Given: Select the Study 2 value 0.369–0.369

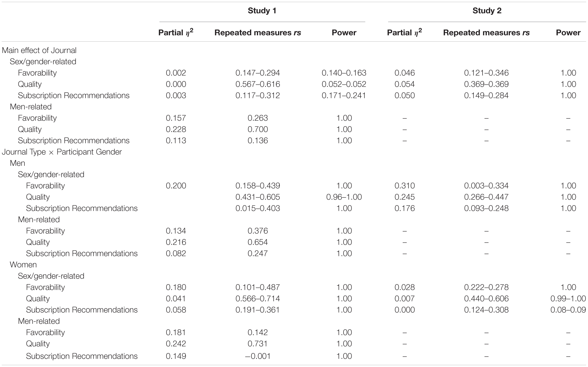Looking at the screenshot, I should point(486,84).
